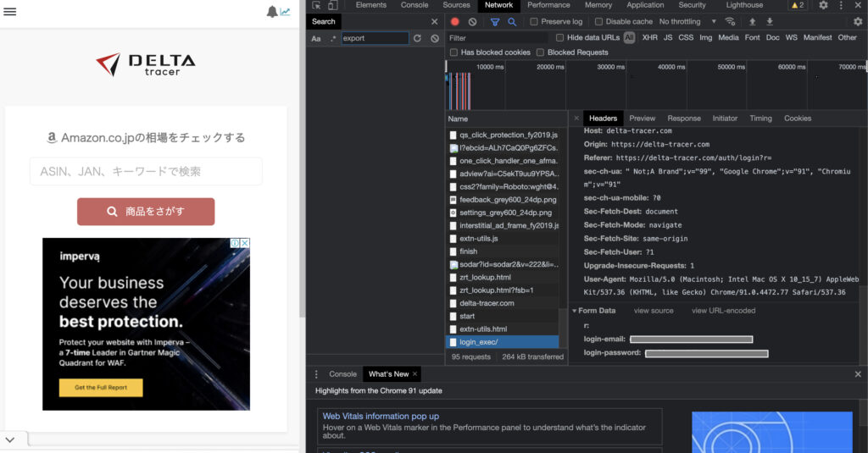Click view source link in Form Data
Viewport: 868px width, 453px height.
coord(654,311)
